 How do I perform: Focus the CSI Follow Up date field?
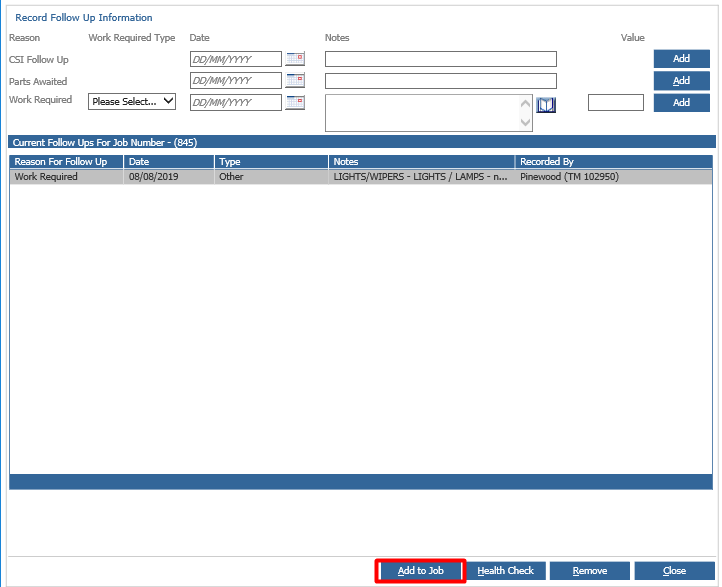tap(235, 59)
